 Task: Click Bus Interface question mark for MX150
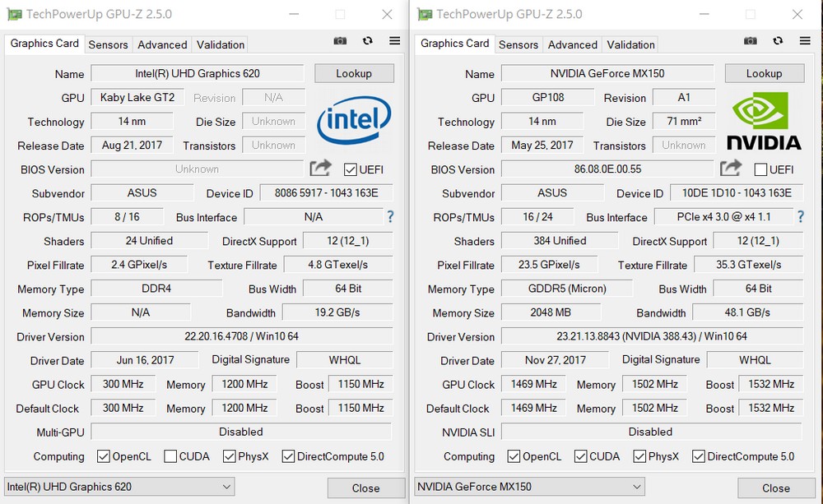coord(800,217)
